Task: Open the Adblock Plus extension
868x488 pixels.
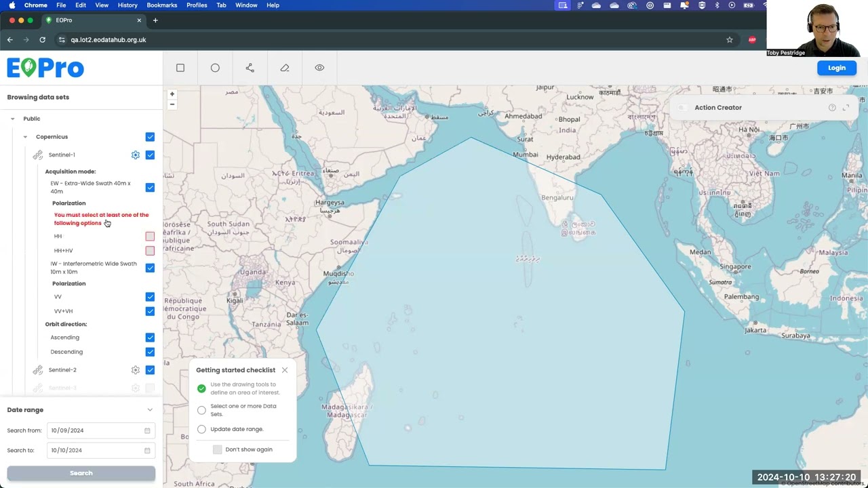Action: click(752, 40)
